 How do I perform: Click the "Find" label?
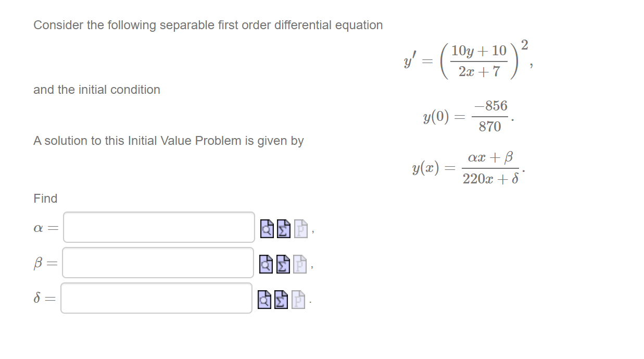pos(45,199)
